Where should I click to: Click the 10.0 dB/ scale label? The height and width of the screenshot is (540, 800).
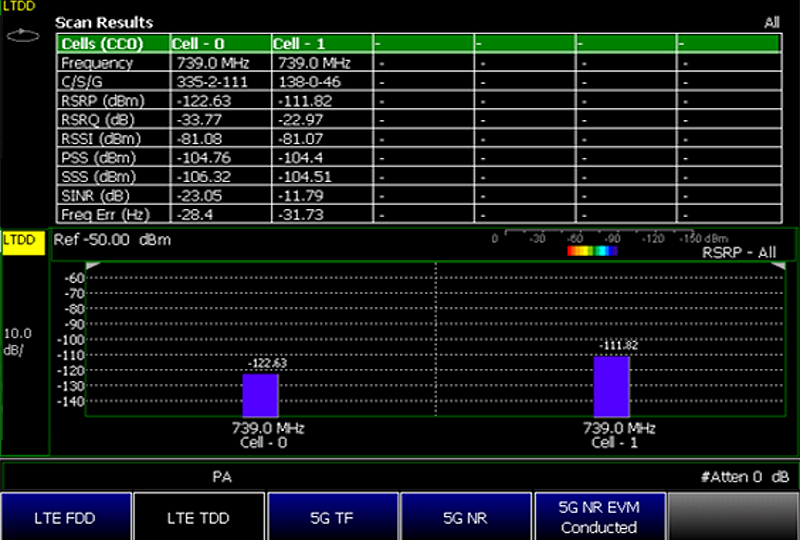[x=20, y=340]
